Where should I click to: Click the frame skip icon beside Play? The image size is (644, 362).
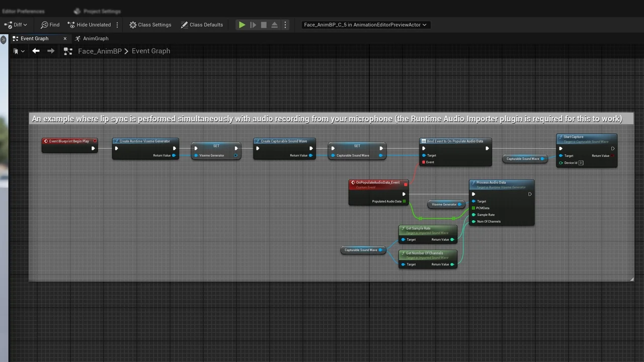tap(253, 25)
